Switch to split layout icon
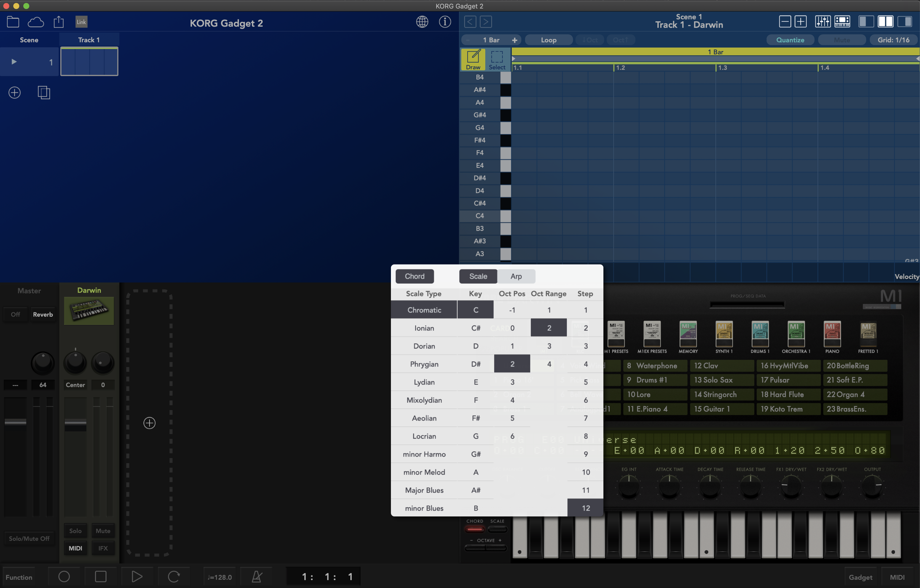The image size is (920, 588). [x=885, y=22]
